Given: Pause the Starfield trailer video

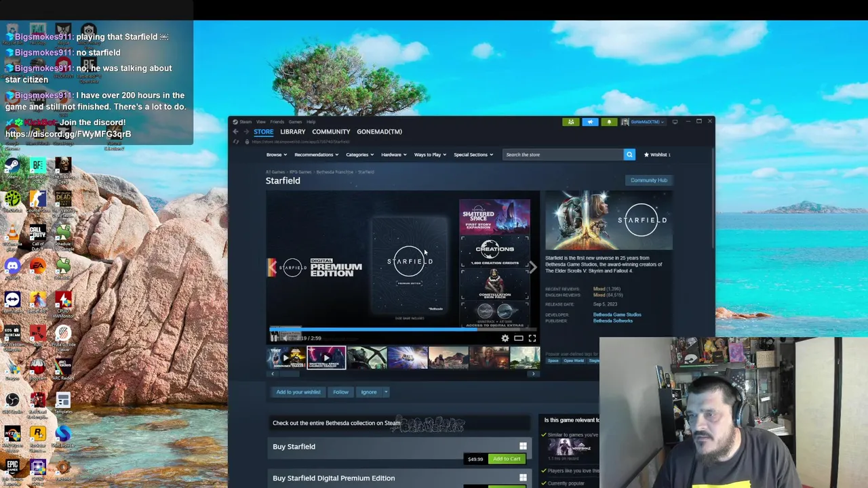Looking at the screenshot, I should tap(274, 338).
